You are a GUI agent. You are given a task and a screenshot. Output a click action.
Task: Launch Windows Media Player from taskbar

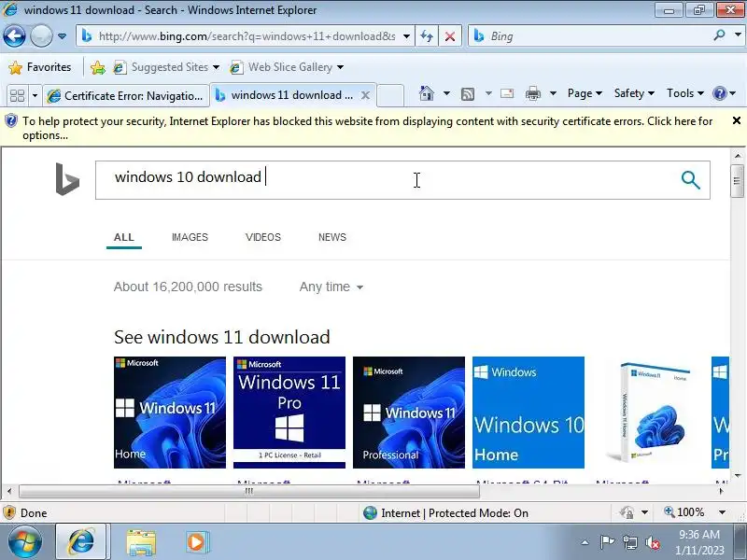(x=197, y=542)
